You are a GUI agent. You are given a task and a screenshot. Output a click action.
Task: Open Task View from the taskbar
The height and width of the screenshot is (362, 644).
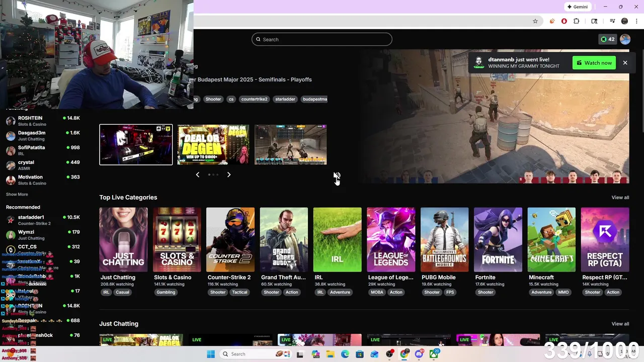pyautogui.click(x=300, y=354)
